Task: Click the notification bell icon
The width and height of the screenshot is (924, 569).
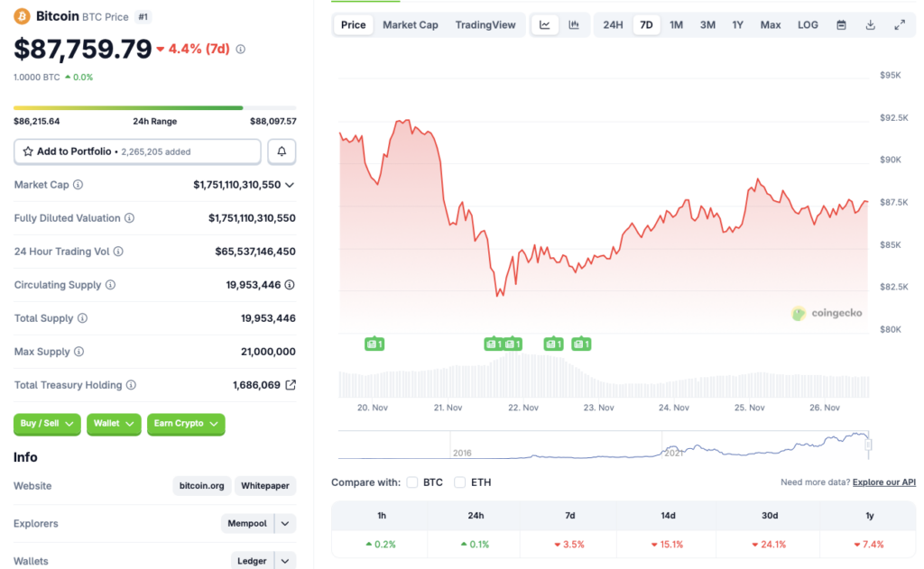Action: click(281, 151)
